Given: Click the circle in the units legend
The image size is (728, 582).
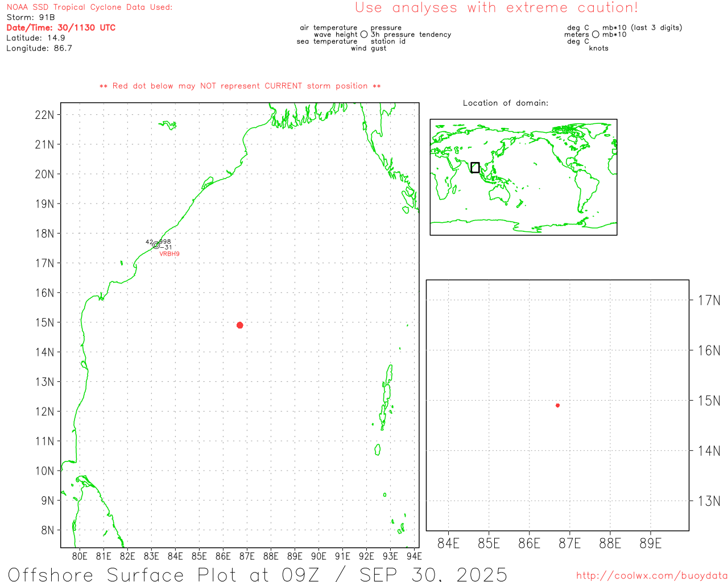Looking at the screenshot, I should click(595, 35).
